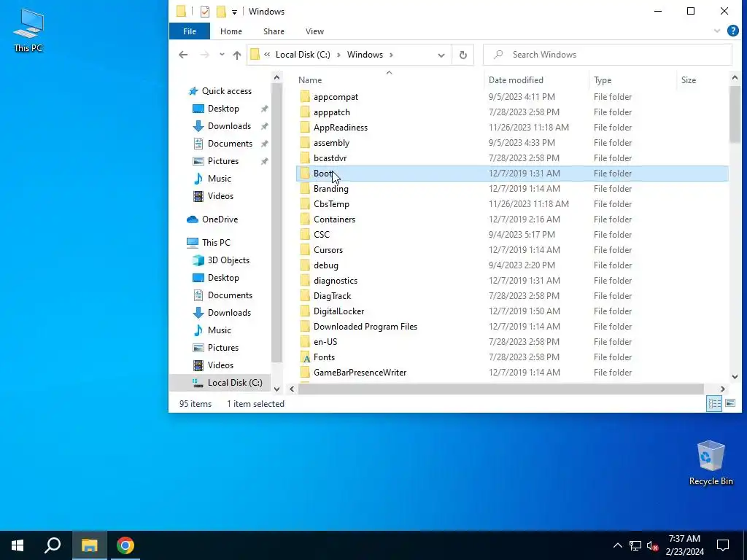The image size is (747, 560).
Task: Select the Branding folder icon
Action: [x=306, y=189]
